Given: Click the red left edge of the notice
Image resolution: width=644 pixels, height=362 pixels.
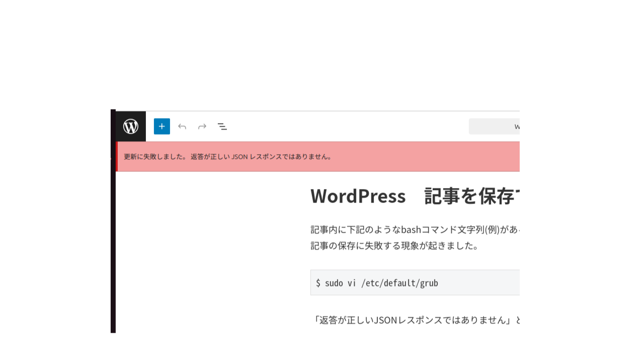Looking at the screenshot, I should [117, 156].
